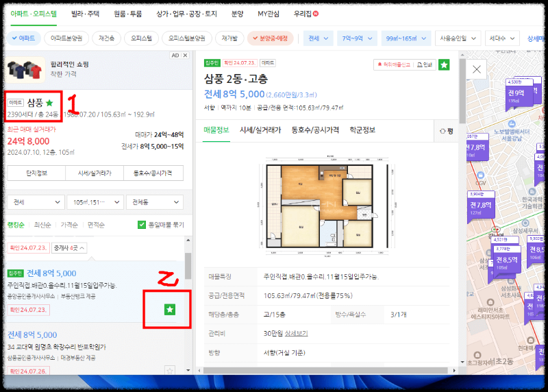Screen dimensions: 548x392
Task: Open the floor plan image
Action: pyautogui.click(x=327, y=206)
